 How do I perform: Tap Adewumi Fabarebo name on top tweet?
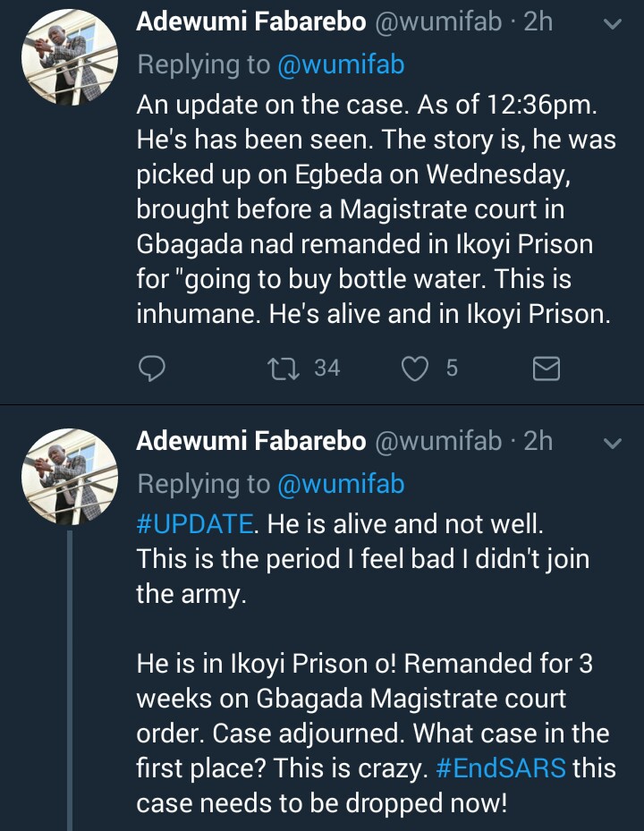250,22
